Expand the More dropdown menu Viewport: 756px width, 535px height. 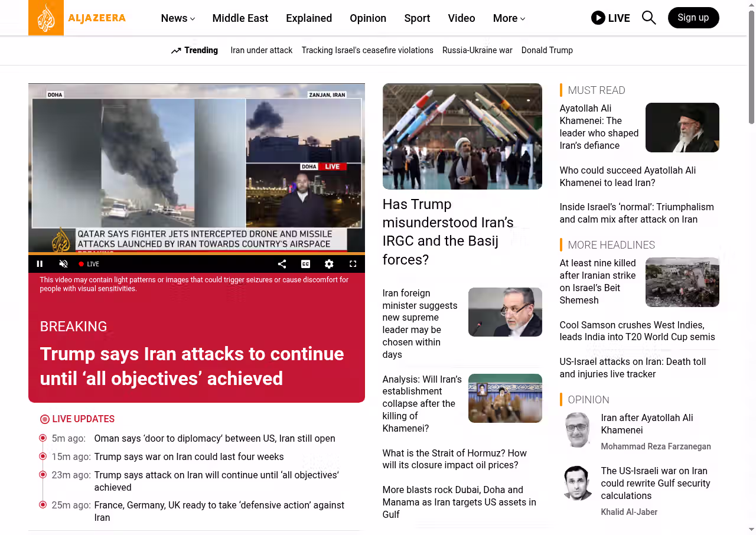[x=509, y=18]
